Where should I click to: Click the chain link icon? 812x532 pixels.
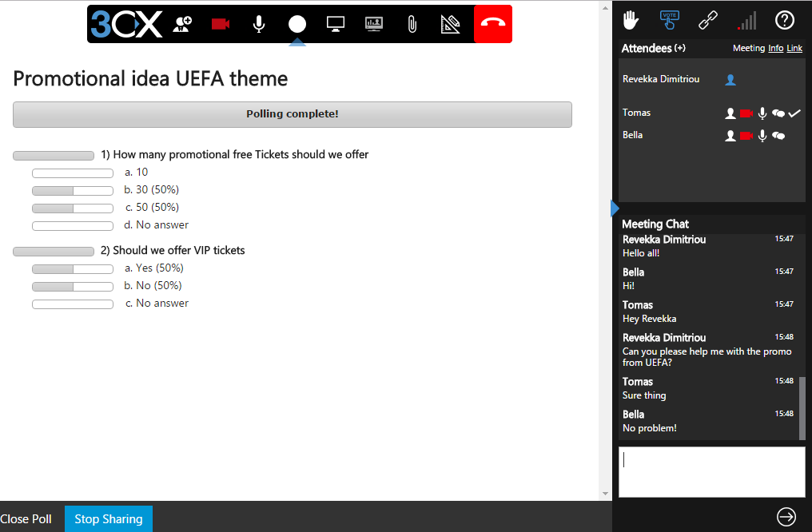[x=708, y=21]
